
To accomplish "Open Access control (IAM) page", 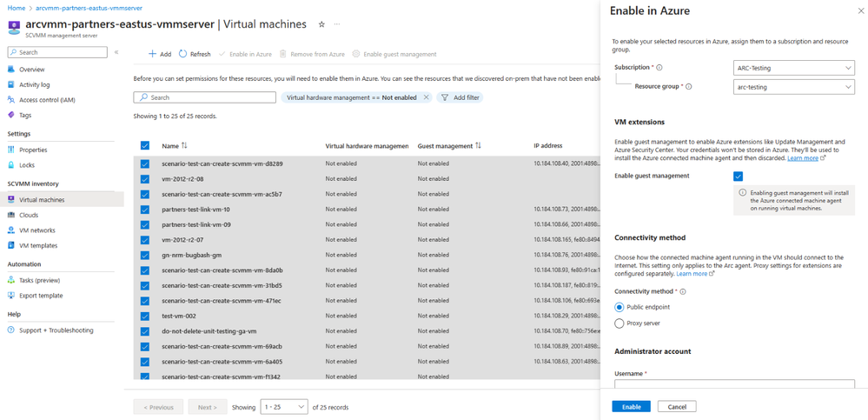I will (x=47, y=100).
